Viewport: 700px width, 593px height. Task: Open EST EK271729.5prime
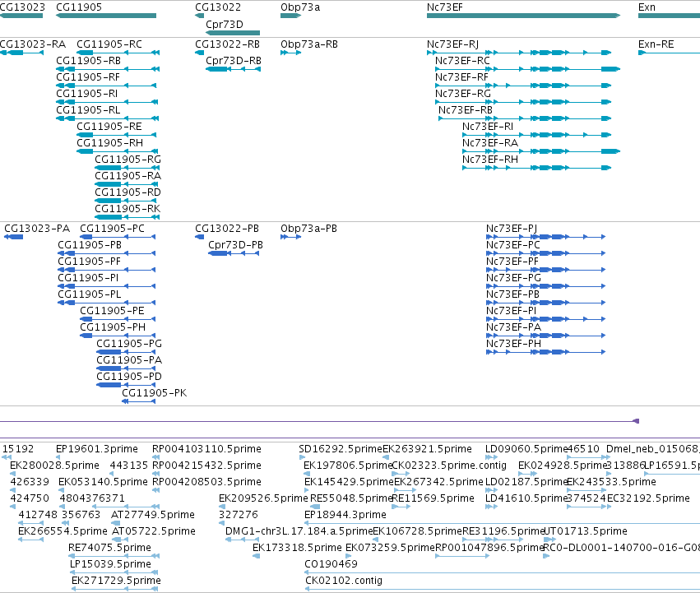tap(116, 581)
